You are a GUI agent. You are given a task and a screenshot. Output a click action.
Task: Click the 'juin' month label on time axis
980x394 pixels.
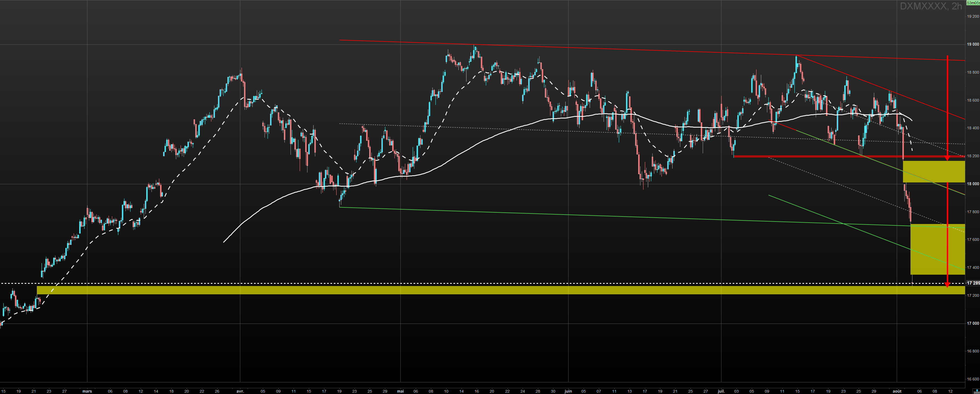tap(568, 391)
